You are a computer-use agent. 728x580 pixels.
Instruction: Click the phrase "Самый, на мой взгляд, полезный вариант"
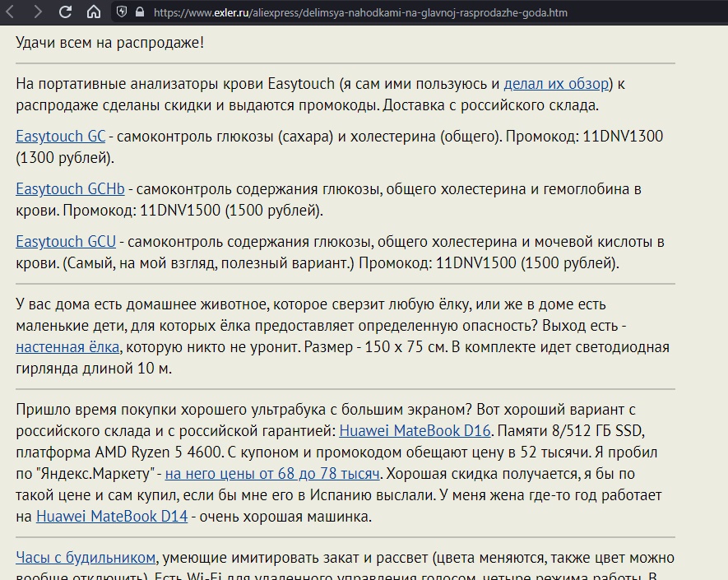pyautogui.click(x=207, y=262)
